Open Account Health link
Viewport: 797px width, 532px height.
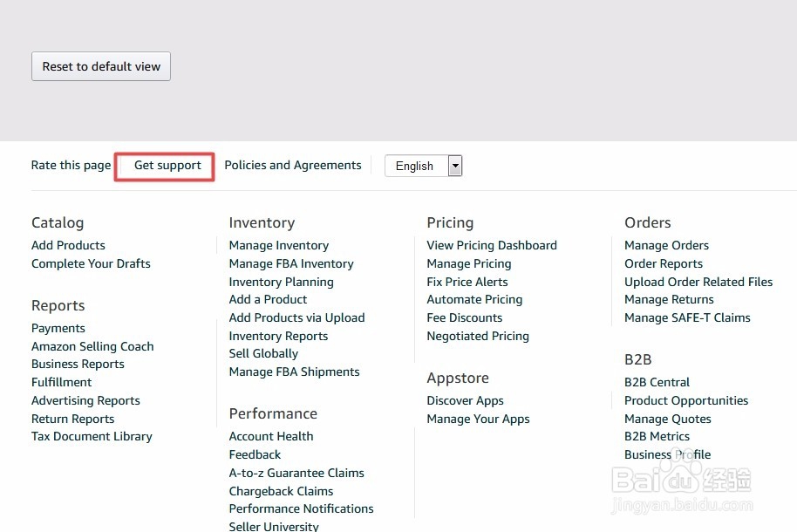click(x=271, y=436)
